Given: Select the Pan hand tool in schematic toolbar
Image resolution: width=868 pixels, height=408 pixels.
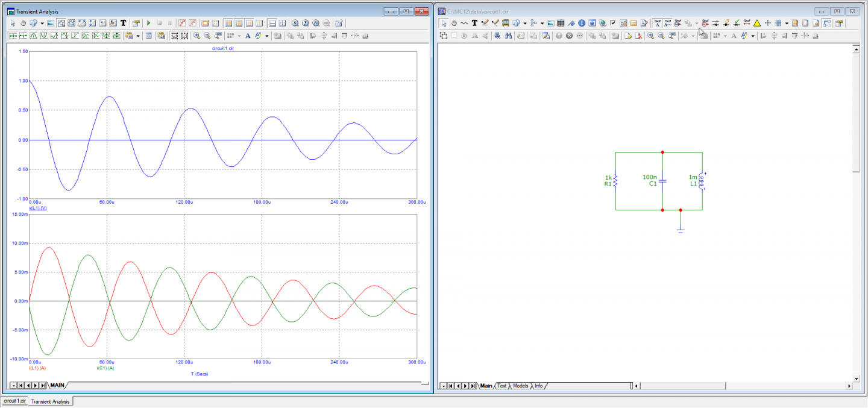Looking at the screenshot, I should 454,23.
